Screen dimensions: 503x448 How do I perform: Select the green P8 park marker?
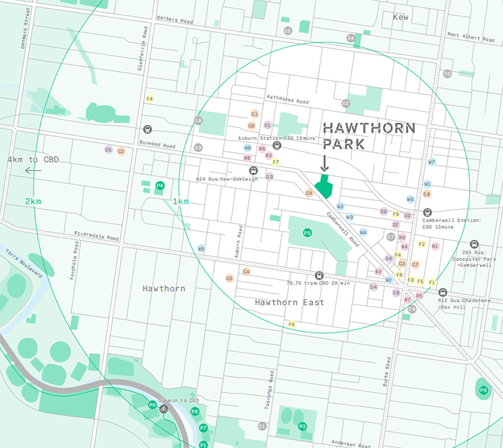(x=195, y=411)
